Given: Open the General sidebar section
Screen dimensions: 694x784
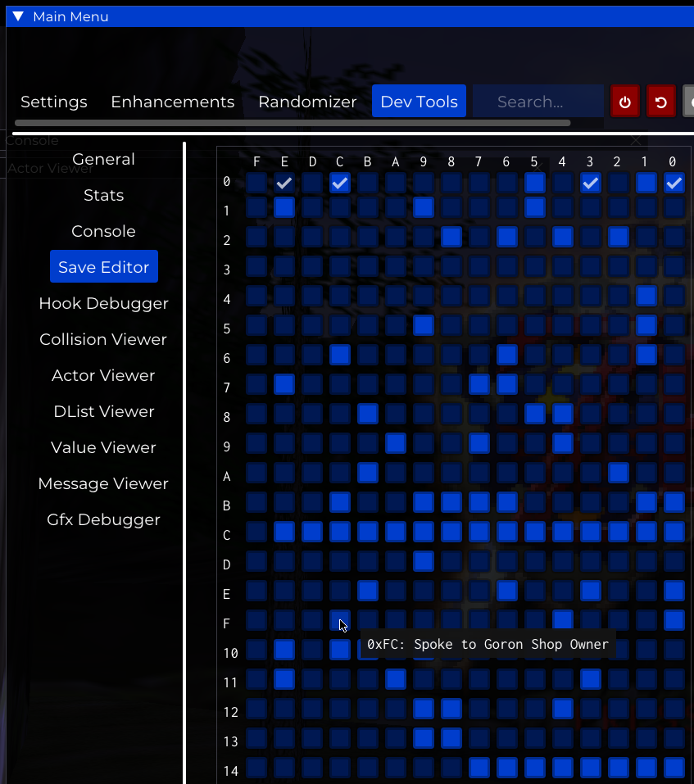Looking at the screenshot, I should coord(103,159).
